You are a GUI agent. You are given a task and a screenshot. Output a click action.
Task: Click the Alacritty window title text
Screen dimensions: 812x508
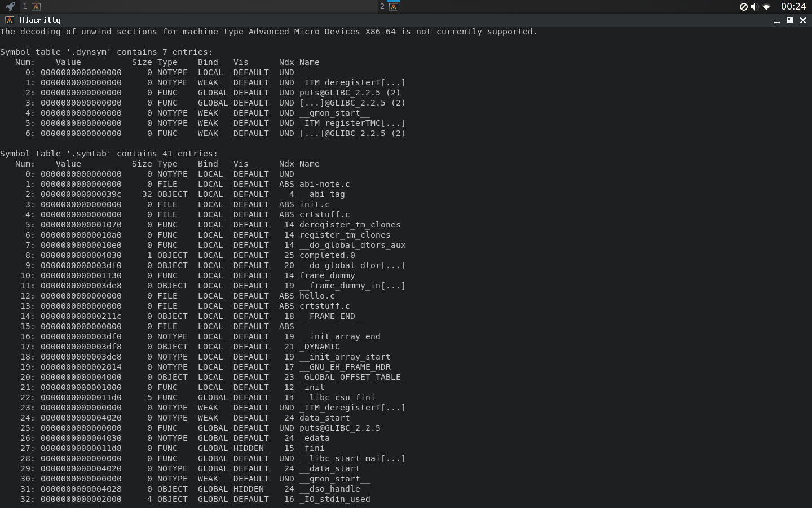point(40,20)
